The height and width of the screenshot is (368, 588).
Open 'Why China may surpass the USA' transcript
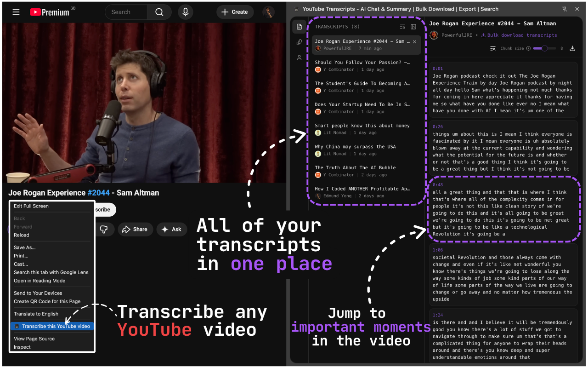[367, 150]
